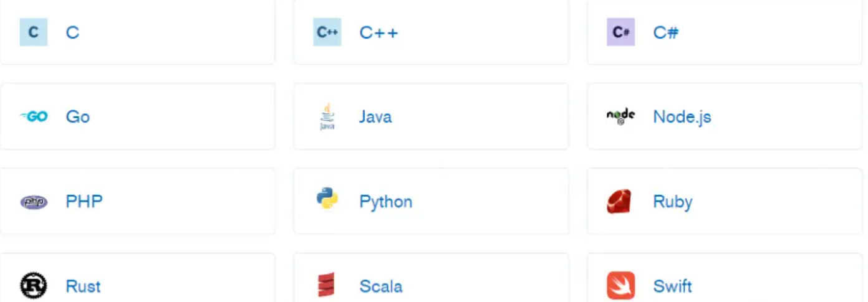Open the Java text link

[375, 117]
